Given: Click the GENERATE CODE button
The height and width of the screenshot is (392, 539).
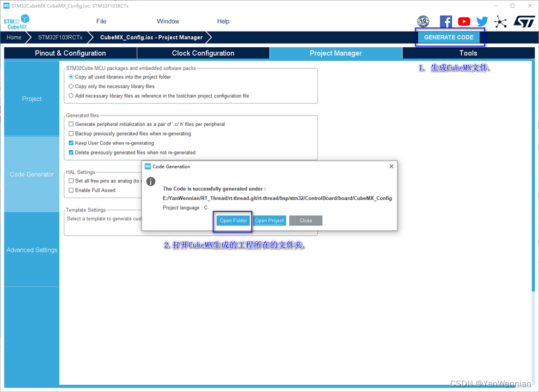Looking at the screenshot, I should (x=449, y=37).
